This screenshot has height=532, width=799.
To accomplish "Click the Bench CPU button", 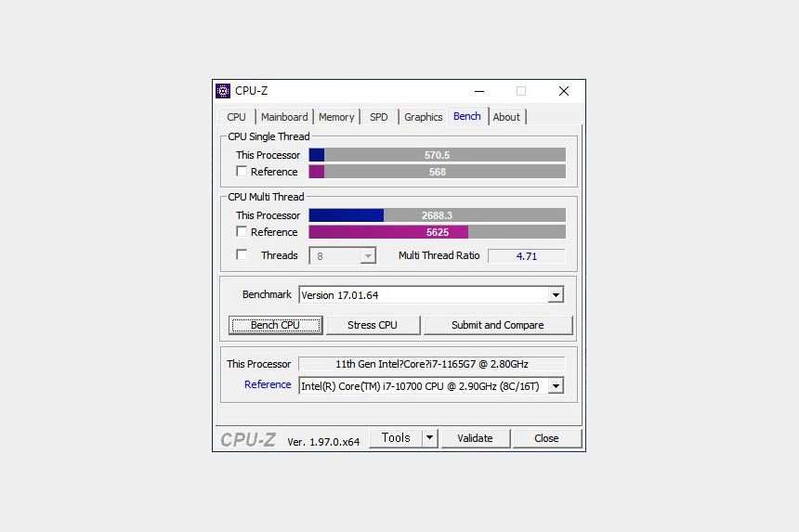I will 275,325.
